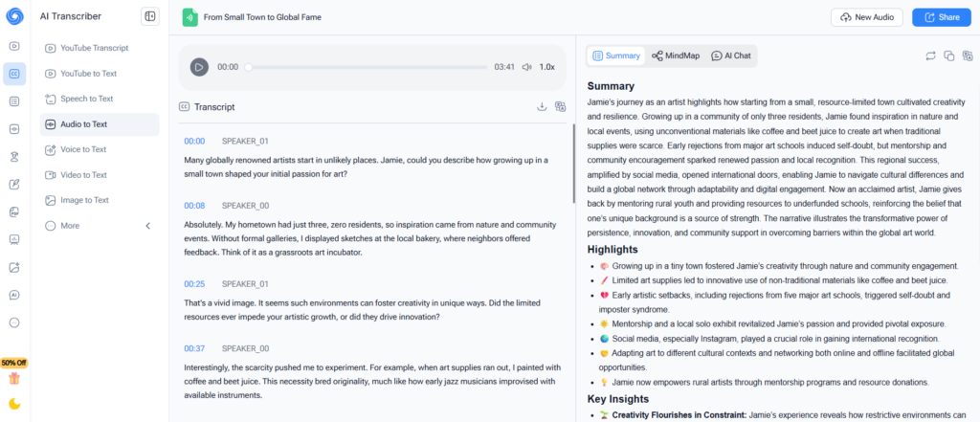Screen dimensions: 980x422
Task: Translate the transcript
Action: pos(561,107)
